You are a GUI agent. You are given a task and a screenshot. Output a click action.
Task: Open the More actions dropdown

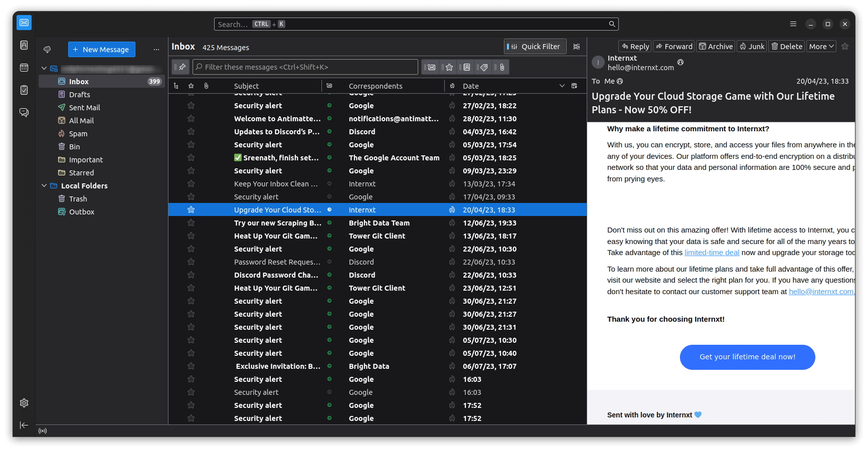point(821,46)
